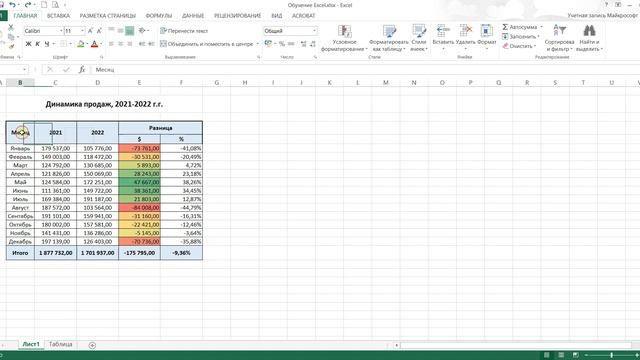Screen dimensions: 640x360
Task: Toggle bold Ж formatting
Action: [28, 44]
